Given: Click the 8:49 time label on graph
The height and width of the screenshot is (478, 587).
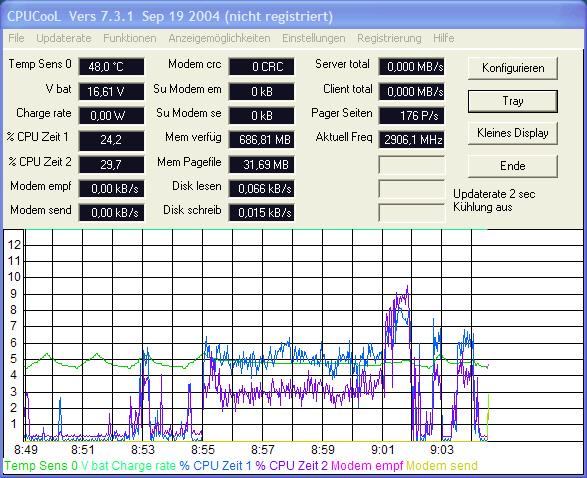Looking at the screenshot, I should pyautogui.click(x=26, y=449).
